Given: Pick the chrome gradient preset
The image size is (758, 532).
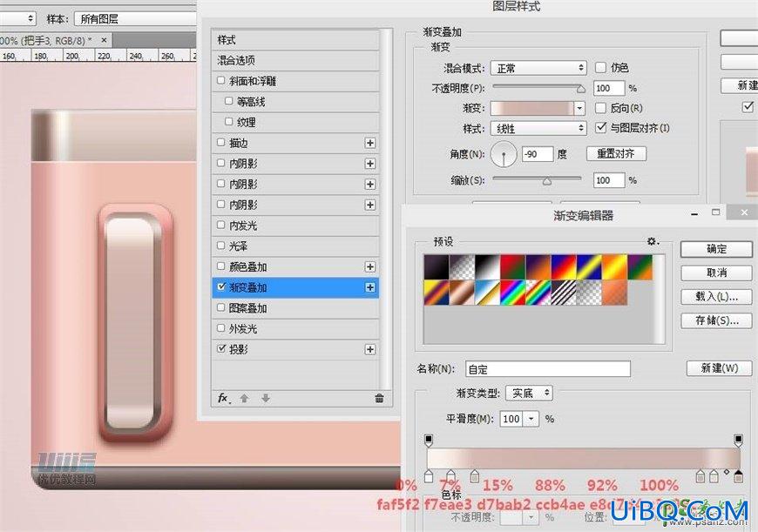Looking at the screenshot, I should pos(487,293).
